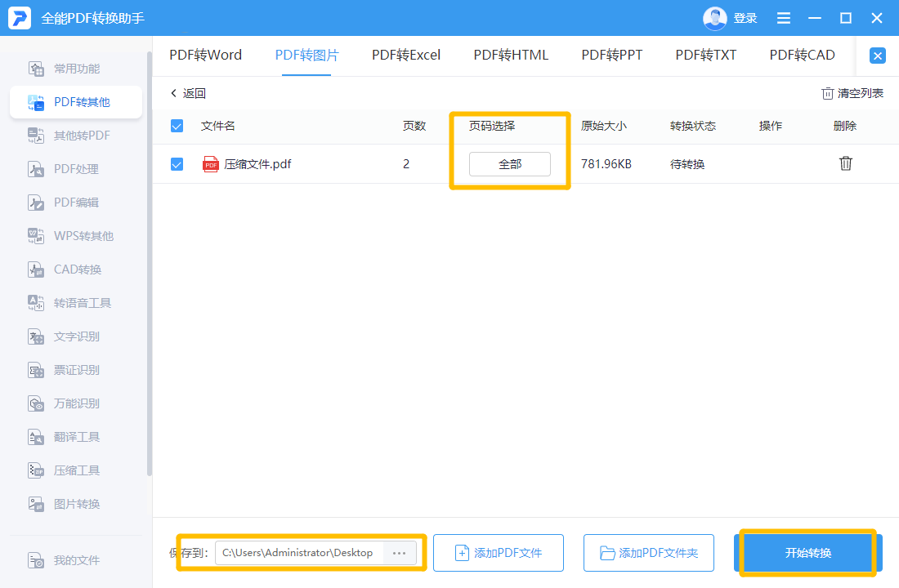Image resolution: width=899 pixels, height=588 pixels.
Task: Click the sidebar vertical scrollbar
Action: click(150, 264)
